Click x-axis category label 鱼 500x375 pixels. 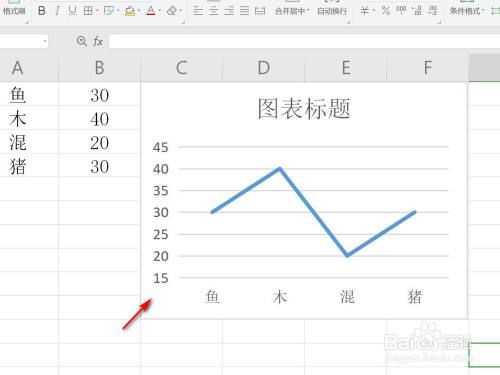coord(212,296)
